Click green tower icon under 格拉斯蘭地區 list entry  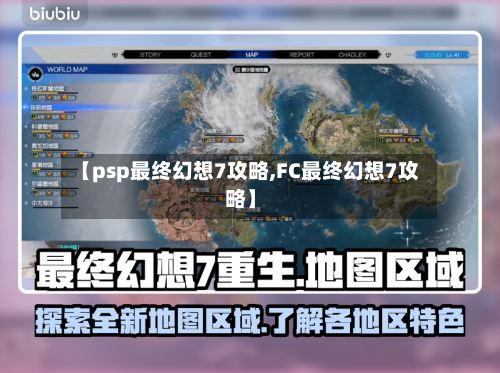coord(35,97)
